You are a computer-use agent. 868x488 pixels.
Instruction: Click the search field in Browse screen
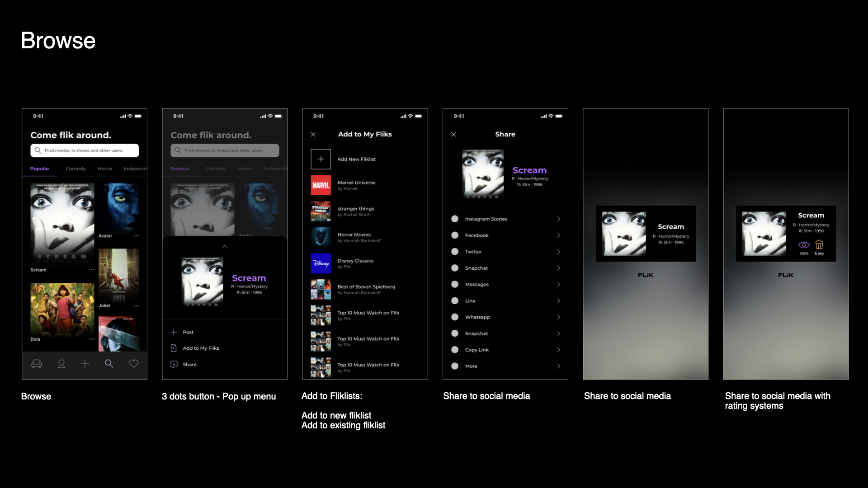tap(85, 150)
